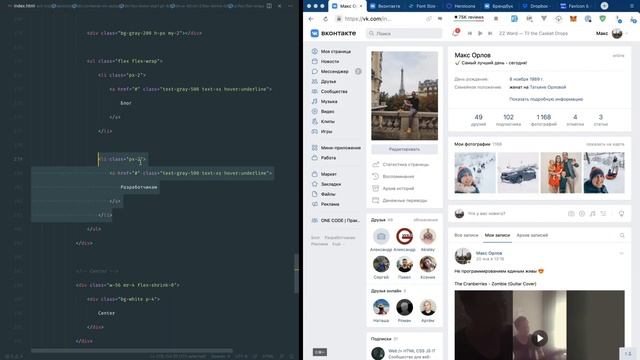Attach a photo to the new post

(x=571, y=213)
